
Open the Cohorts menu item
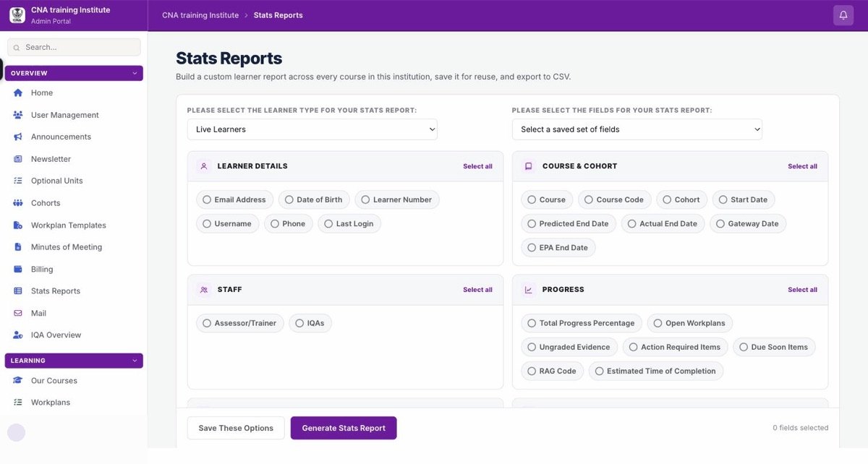coord(46,203)
